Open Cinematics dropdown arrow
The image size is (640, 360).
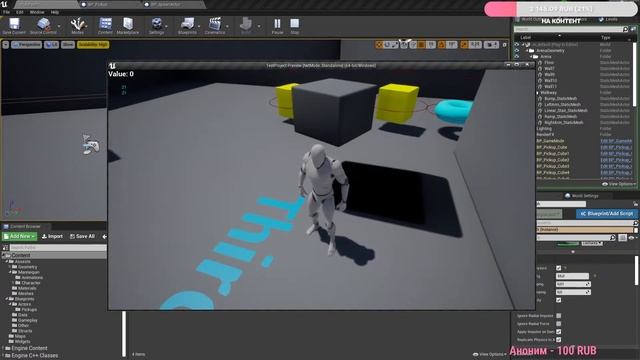click(227, 26)
